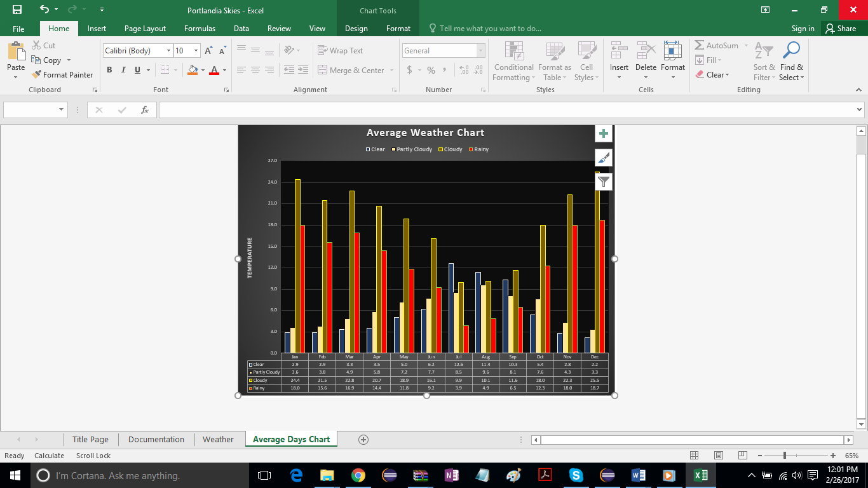Click the Chart Elements plus icon
868x488 pixels.
[604, 134]
